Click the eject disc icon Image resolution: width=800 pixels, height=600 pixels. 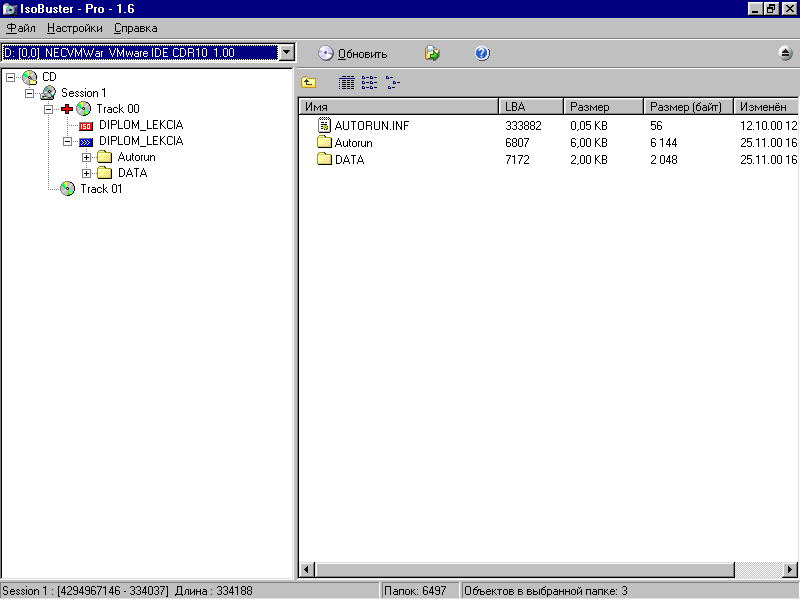785,54
